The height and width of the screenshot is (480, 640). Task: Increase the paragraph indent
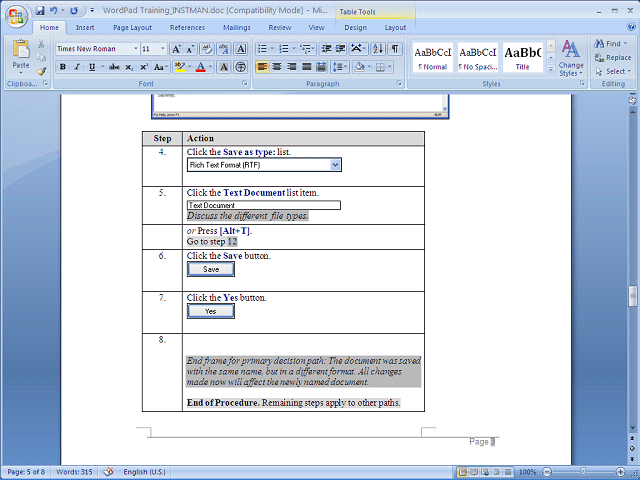coord(340,49)
